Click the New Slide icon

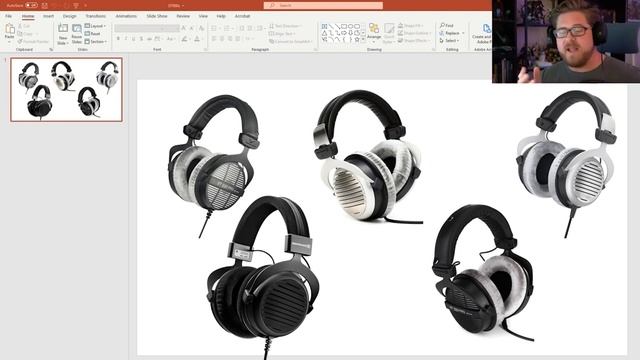tap(62, 29)
